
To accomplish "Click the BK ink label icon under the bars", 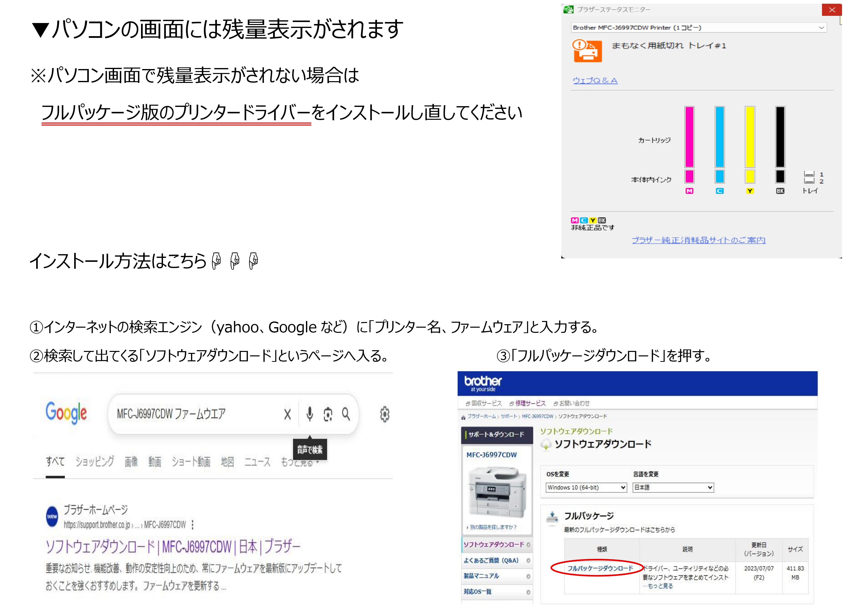I will [780, 191].
